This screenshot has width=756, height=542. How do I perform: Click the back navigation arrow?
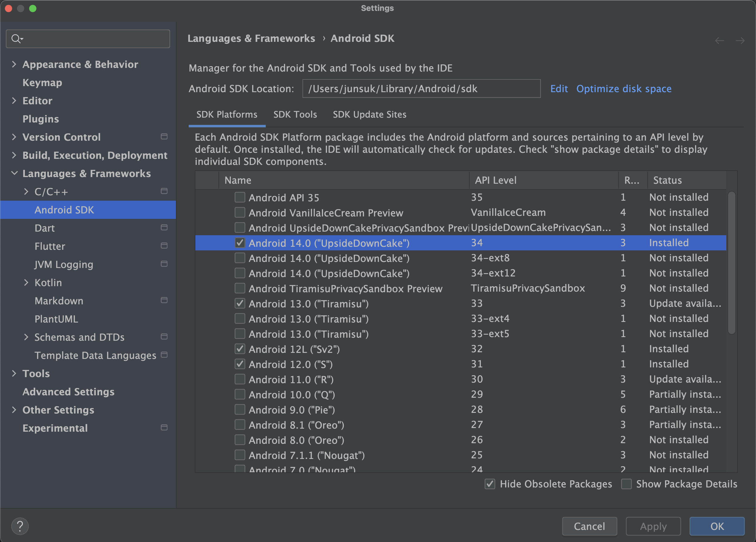point(719,41)
